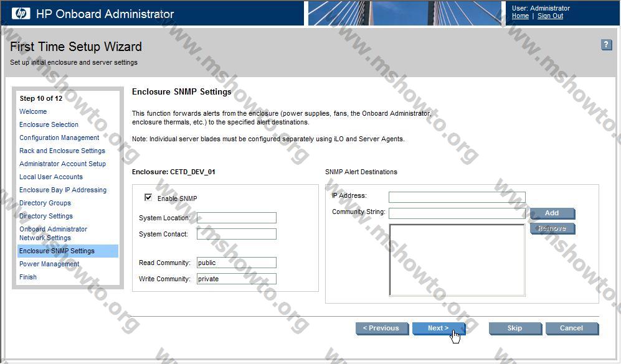Open the Power Management step
Image resolution: width=621 pixels, height=364 pixels.
click(49, 264)
